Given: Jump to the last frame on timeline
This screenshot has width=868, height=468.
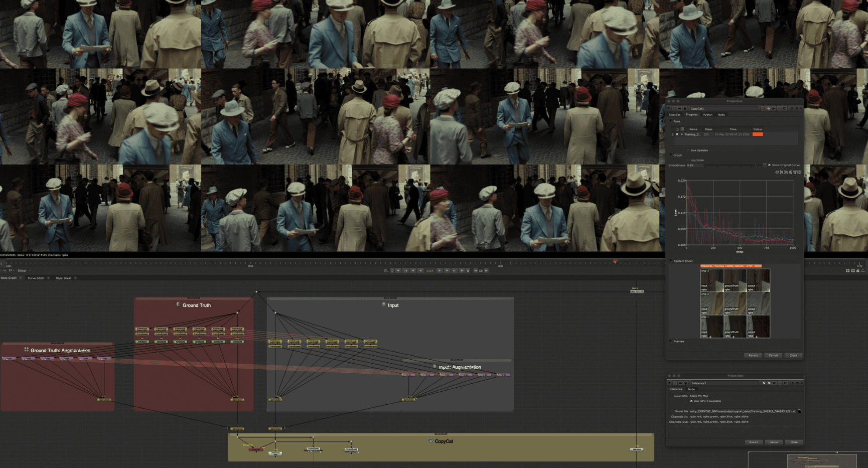Looking at the screenshot, I should [462, 270].
